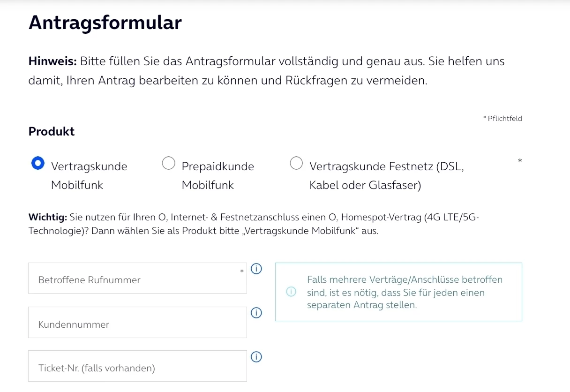The height and width of the screenshot is (392, 570).
Task: Click info icon inside the multiple-contracts notice box
Action: pos(291,292)
